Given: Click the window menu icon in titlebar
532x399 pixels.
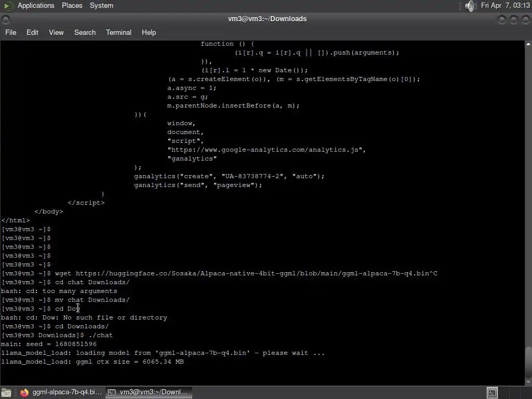Looking at the screenshot, I should click(5, 19).
